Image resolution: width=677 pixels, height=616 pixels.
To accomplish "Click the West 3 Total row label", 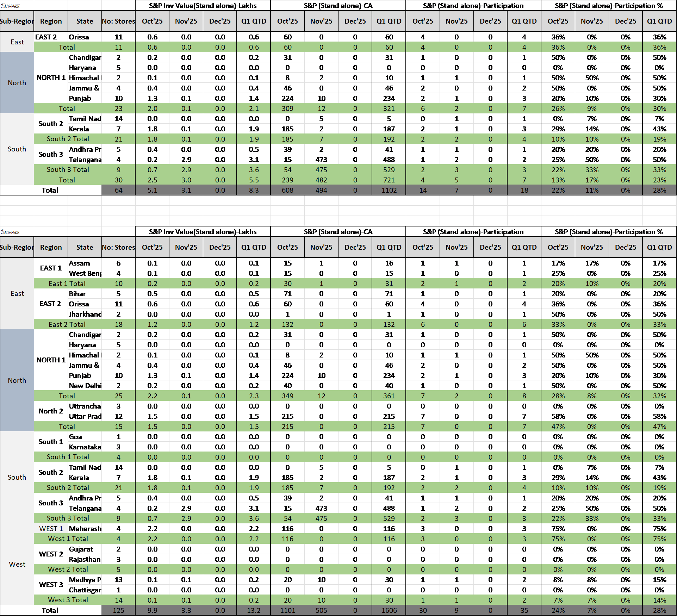I will pyautogui.click(x=68, y=600).
